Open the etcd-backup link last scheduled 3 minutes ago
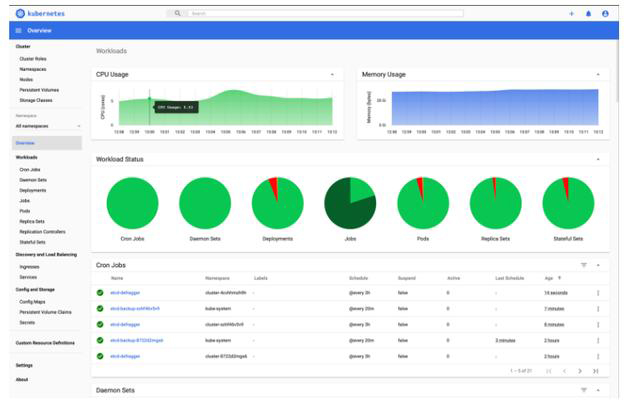The width and height of the screenshot is (640, 400). pos(136,340)
